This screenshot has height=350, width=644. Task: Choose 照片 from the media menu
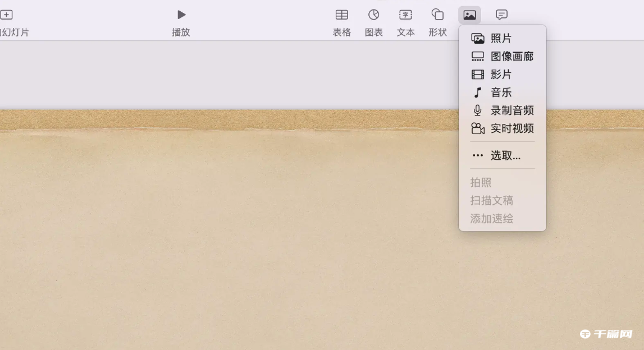click(501, 39)
